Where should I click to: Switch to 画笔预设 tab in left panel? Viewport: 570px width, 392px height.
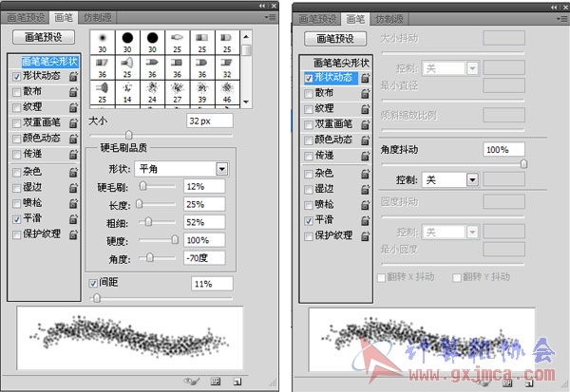(27, 17)
